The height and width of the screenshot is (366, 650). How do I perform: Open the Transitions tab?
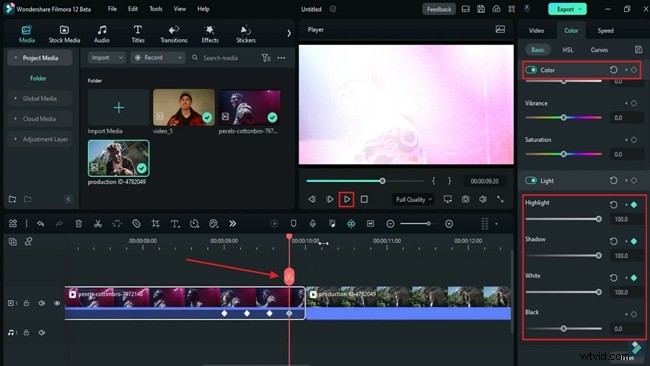coord(174,34)
